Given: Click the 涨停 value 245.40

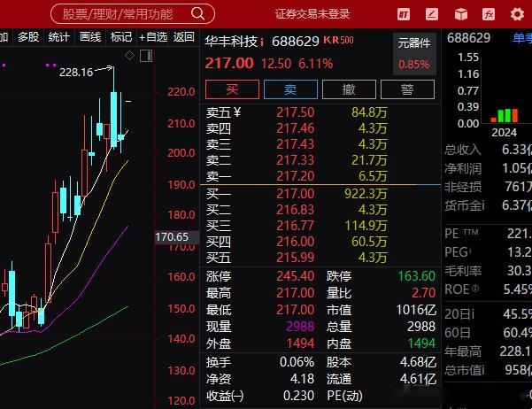Looking at the screenshot, I should (x=296, y=276).
